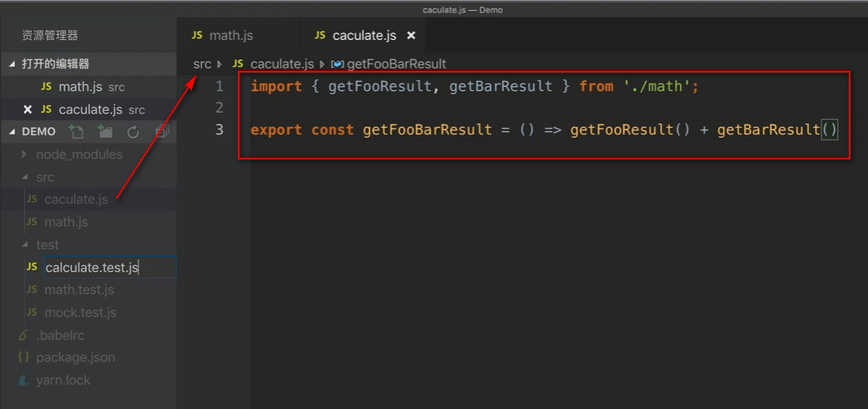Click line number 1 in the gutter
The image size is (868, 409).
point(220,86)
